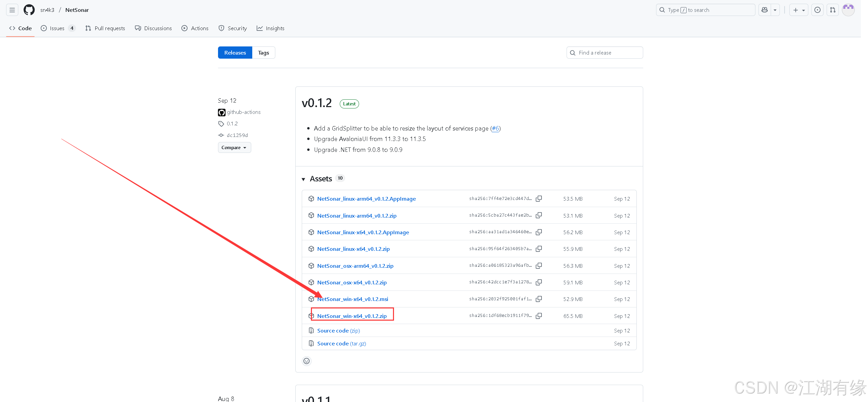Click the user avatar icon
This screenshot has height=402, width=868.
pyautogui.click(x=848, y=10)
